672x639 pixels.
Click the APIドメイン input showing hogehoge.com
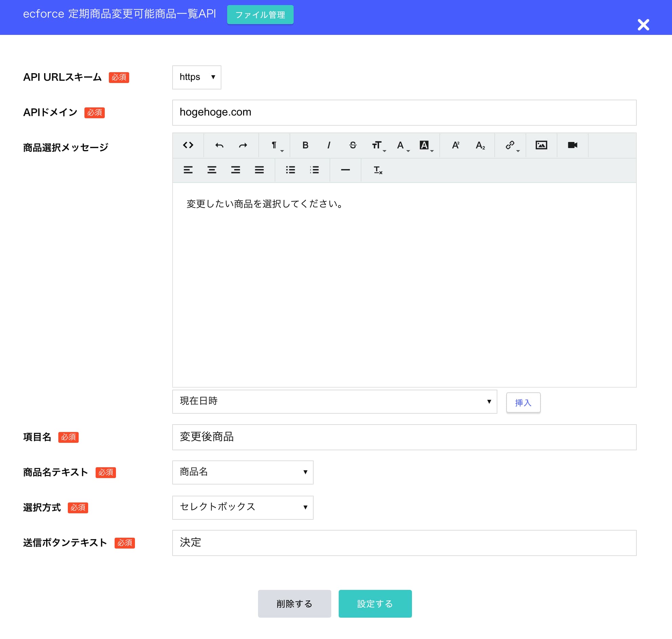pos(404,112)
